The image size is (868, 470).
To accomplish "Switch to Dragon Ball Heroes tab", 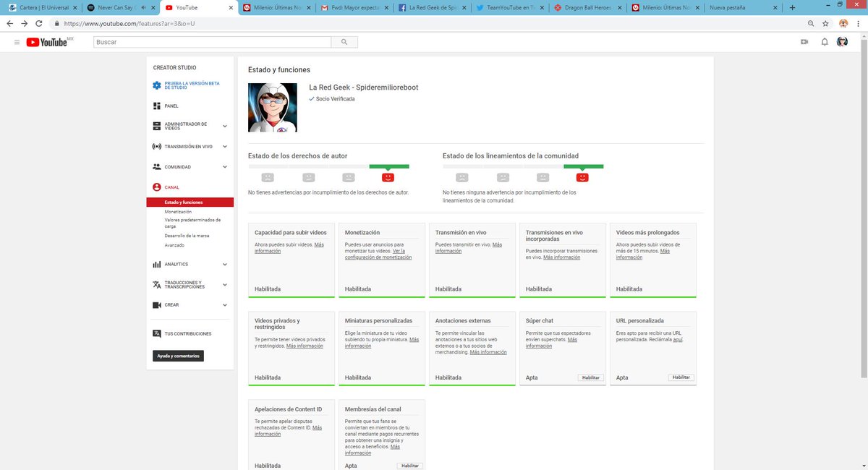I will click(x=589, y=7).
